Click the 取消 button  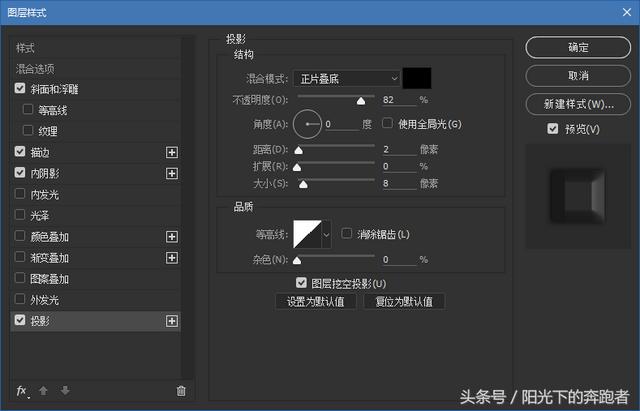click(578, 76)
